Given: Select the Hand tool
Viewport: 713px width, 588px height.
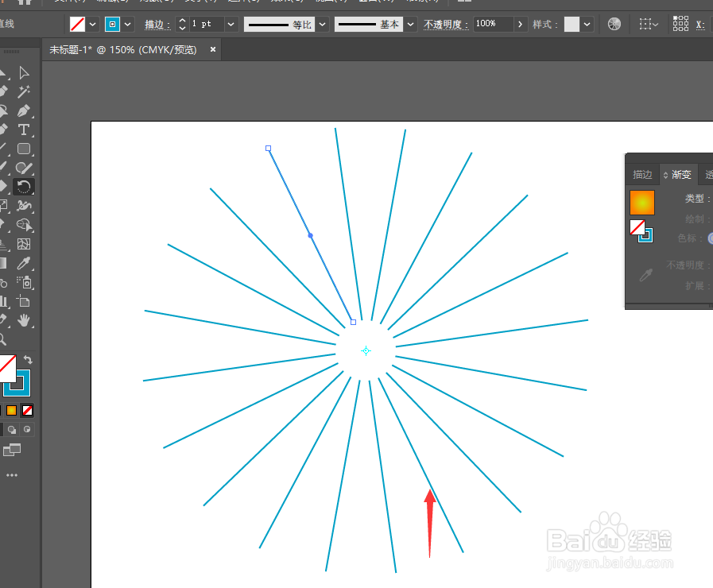Looking at the screenshot, I should coord(24,320).
